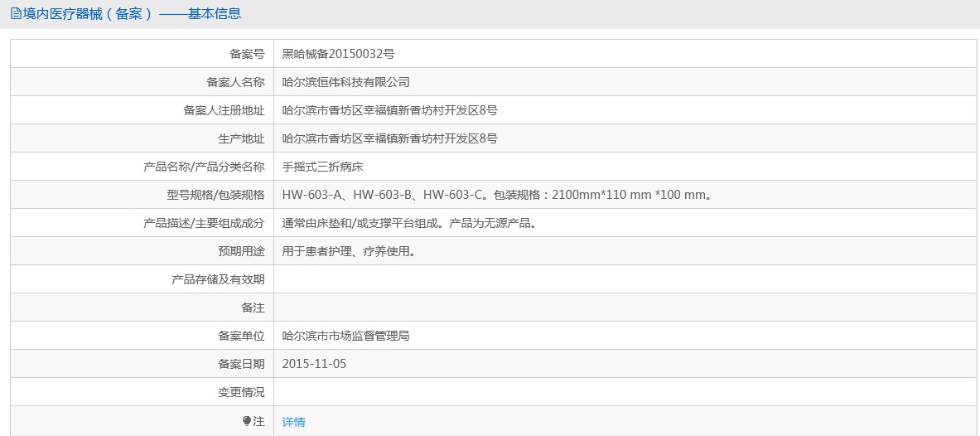Select the company name 哈尔滨恒伟科技有限公司
This screenshot has width=980, height=436.
click(x=345, y=82)
